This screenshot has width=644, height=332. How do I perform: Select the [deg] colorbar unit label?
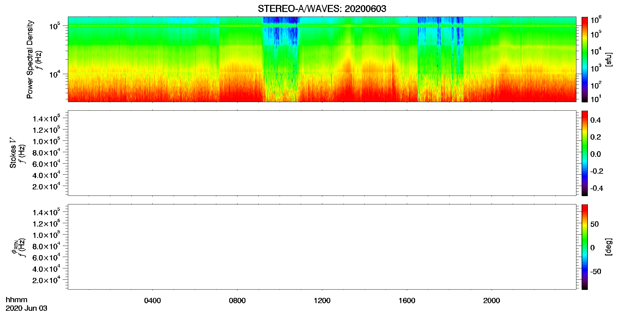[x=609, y=247]
